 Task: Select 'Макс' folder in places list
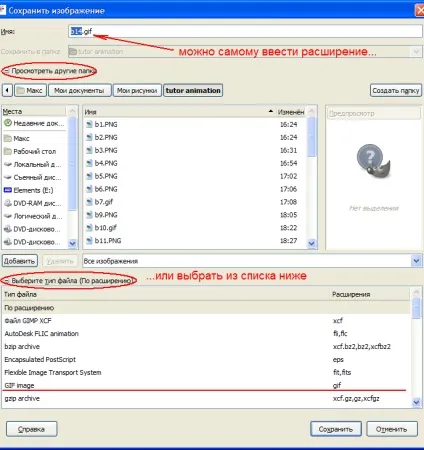click(35, 138)
